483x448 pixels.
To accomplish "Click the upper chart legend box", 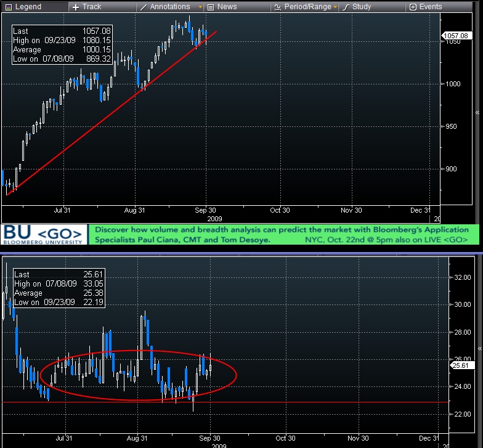I will point(62,44).
